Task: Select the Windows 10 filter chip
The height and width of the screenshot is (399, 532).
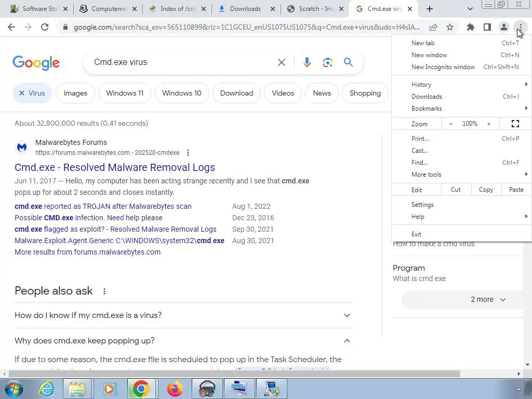Action: point(181,93)
